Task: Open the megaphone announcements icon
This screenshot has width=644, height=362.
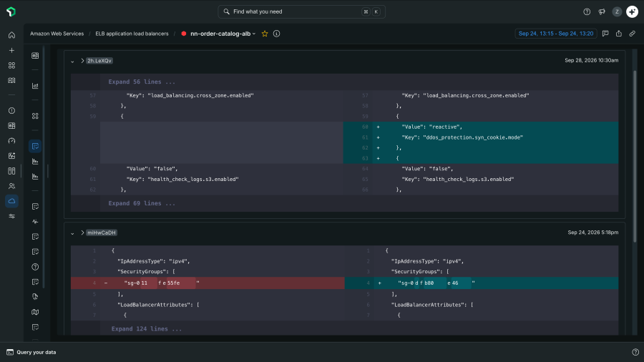Action: [x=602, y=12]
